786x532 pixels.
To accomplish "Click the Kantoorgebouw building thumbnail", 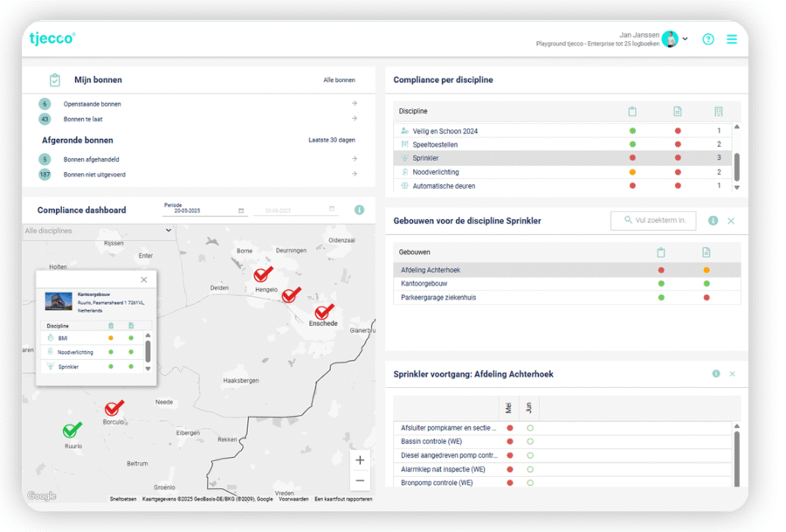I will (x=59, y=302).
